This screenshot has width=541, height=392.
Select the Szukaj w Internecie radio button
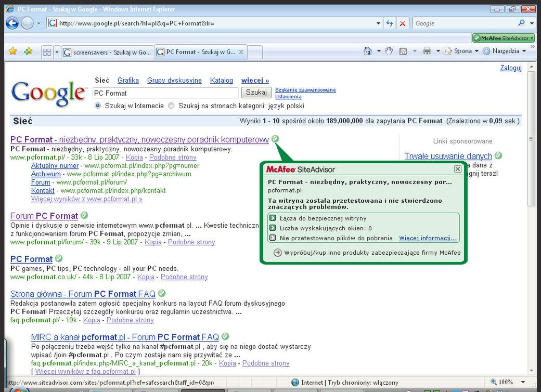pos(98,106)
